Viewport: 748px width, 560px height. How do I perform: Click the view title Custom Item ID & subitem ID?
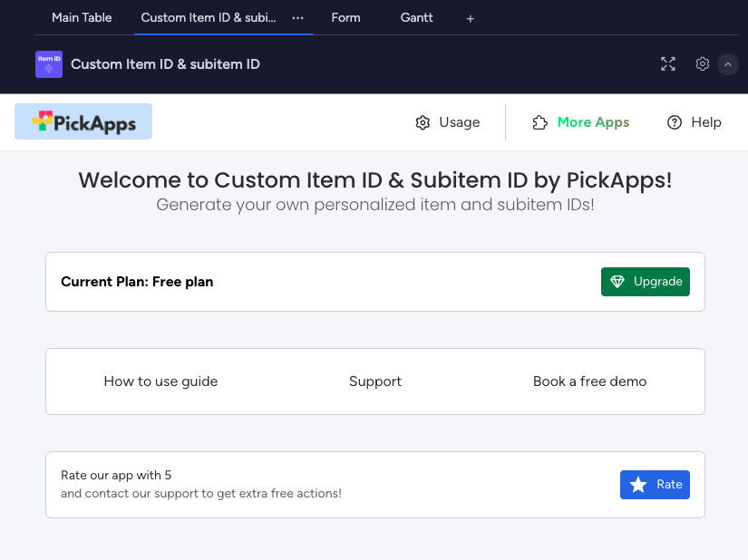click(x=165, y=64)
